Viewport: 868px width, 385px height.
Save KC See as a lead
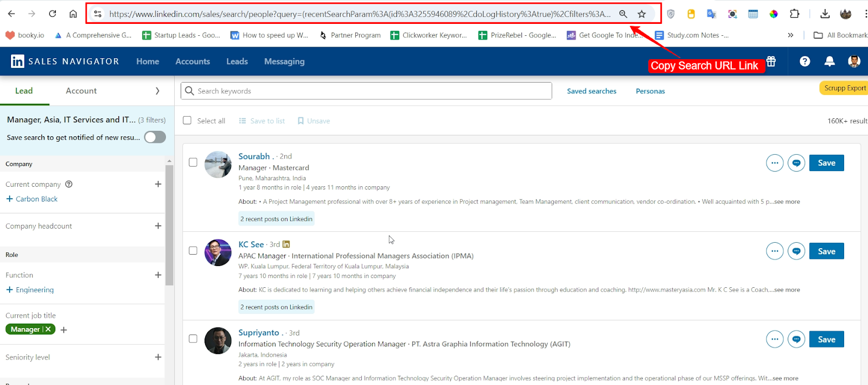click(826, 251)
